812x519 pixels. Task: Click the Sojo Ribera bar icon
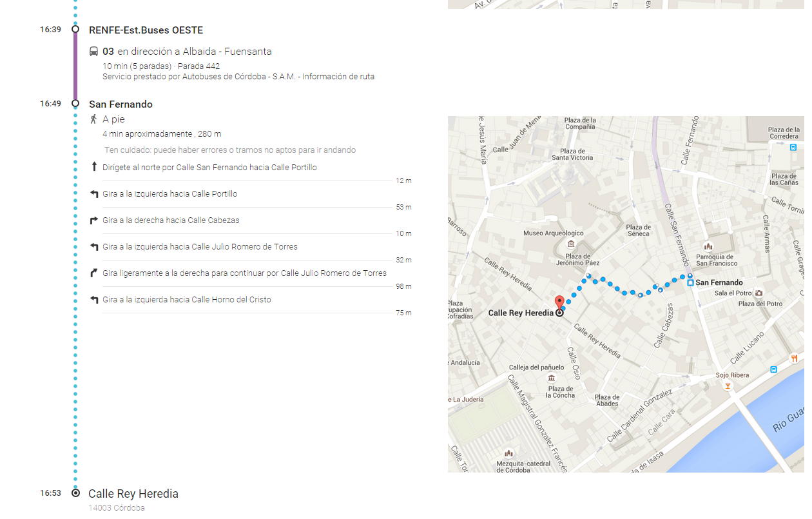(728, 386)
